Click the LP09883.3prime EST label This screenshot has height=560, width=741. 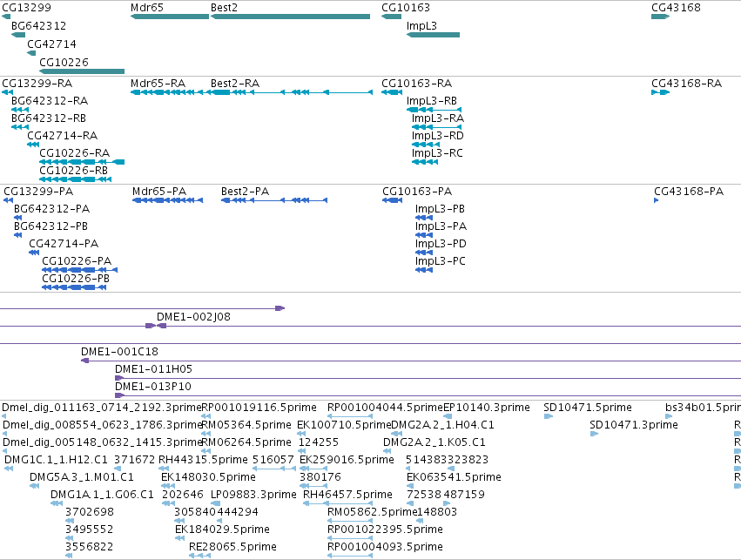point(253,496)
